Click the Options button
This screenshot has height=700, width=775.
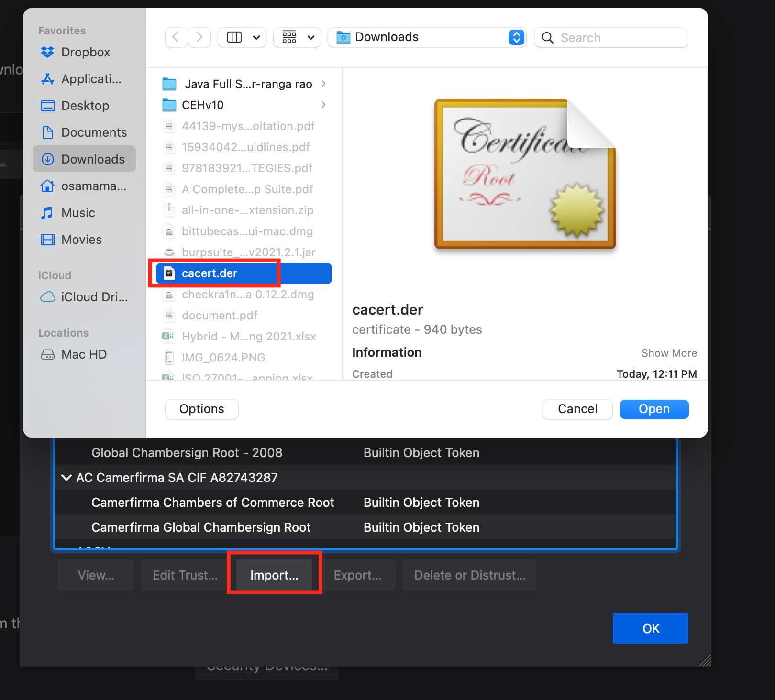tap(201, 409)
